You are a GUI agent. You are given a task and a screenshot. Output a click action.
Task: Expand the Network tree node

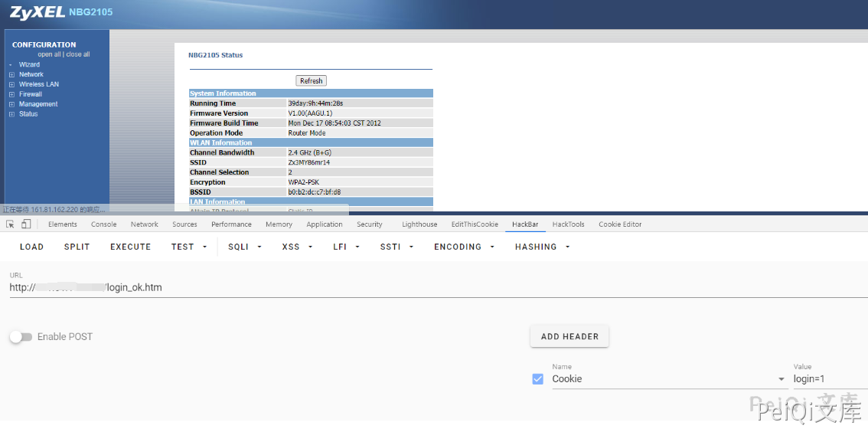[11, 74]
